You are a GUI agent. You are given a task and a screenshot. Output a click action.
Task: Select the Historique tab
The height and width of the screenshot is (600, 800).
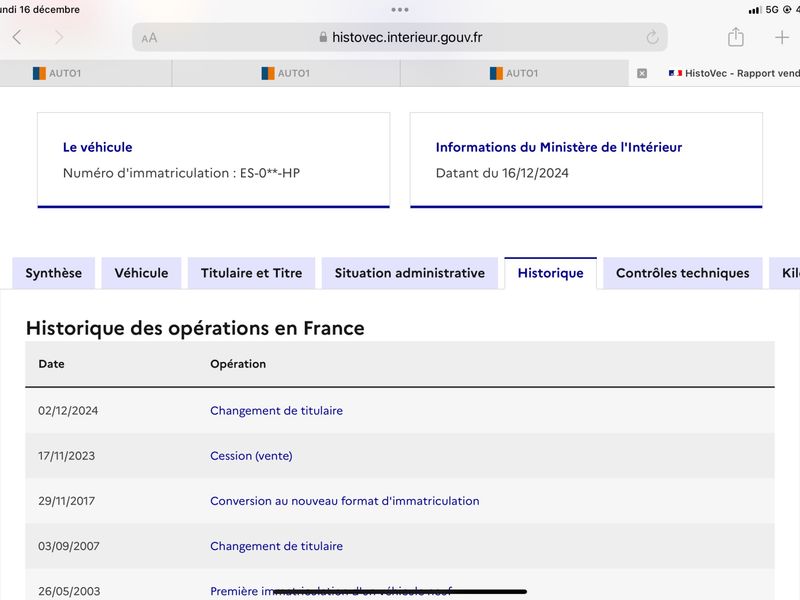click(551, 273)
